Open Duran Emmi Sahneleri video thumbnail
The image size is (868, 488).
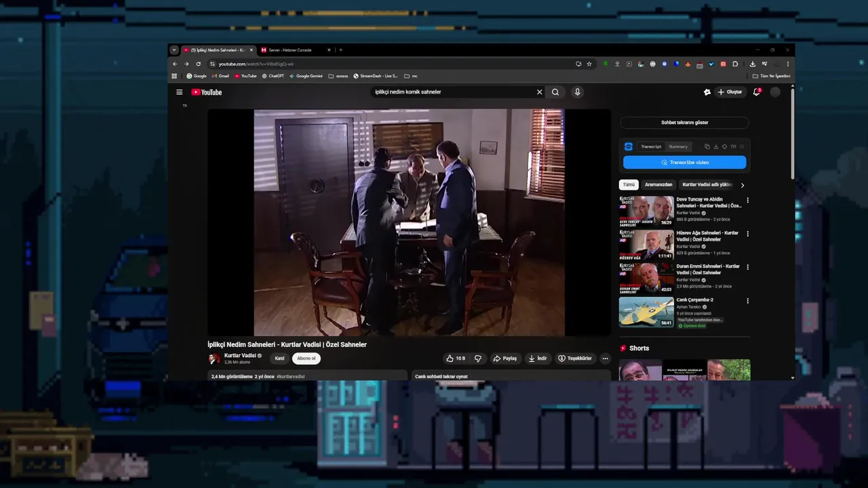tap(646, 278)
